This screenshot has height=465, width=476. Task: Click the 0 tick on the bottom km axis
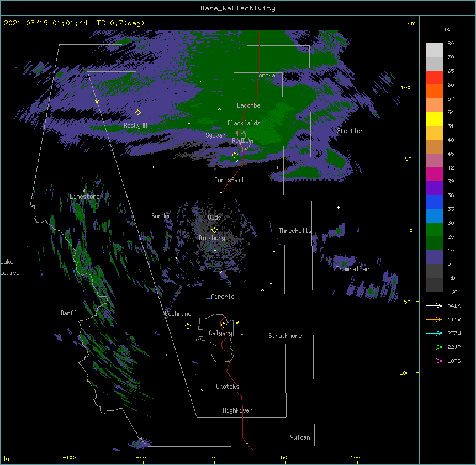pyautogui.click(x=213, y=458)
